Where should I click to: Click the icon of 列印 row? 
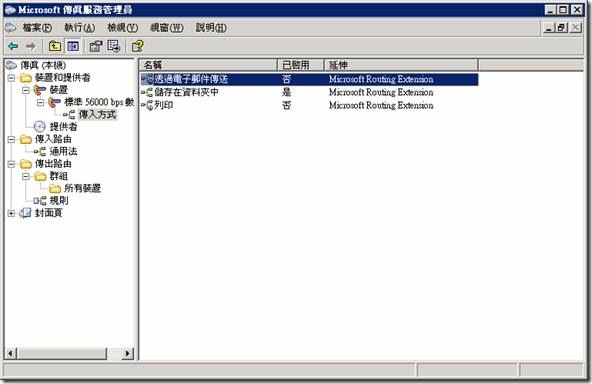pos(147,105)
